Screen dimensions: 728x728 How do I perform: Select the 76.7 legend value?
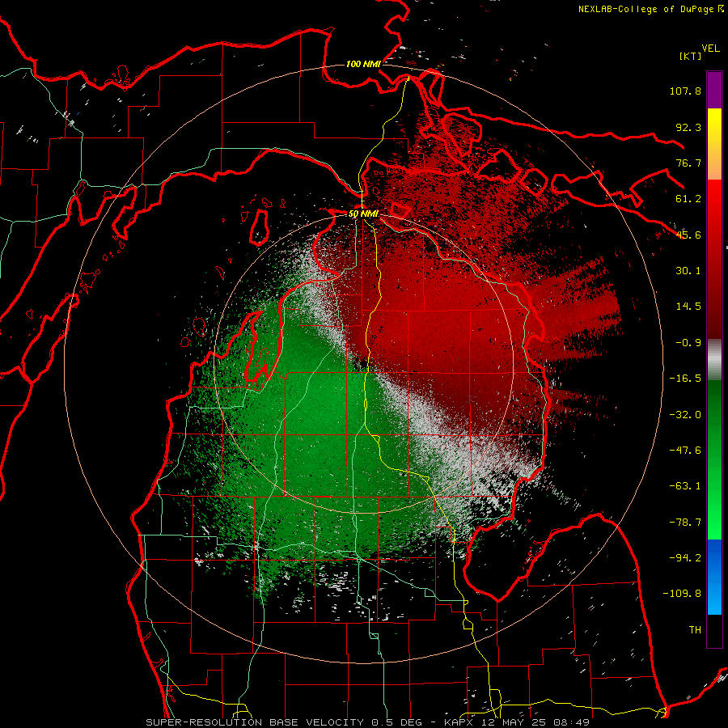[688, 163]
